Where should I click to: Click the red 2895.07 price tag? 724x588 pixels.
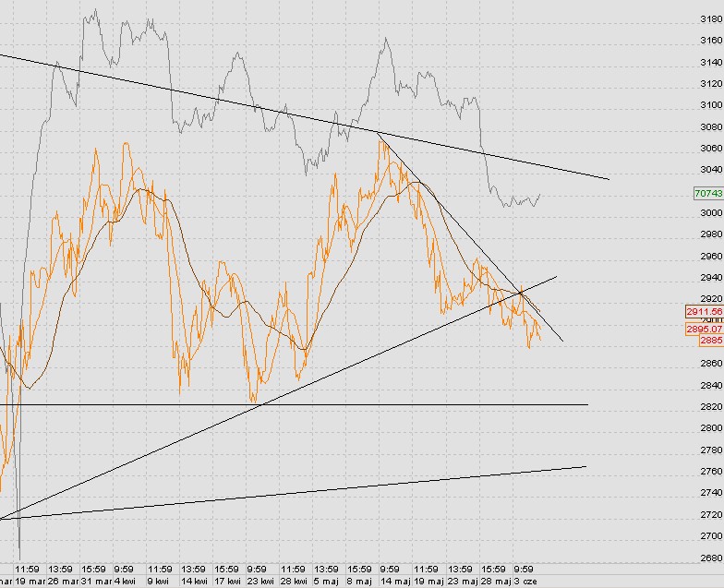click(x=706, y=329)
